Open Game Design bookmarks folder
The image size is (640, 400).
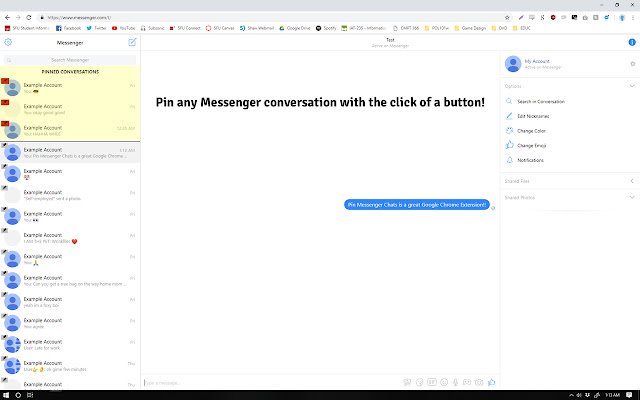coord(470,28)
